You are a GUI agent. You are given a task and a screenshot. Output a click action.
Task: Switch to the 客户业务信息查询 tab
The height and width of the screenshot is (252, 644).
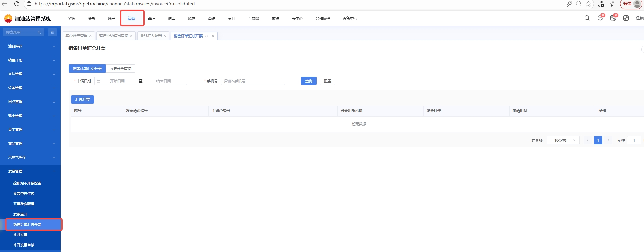click(114, 36)
